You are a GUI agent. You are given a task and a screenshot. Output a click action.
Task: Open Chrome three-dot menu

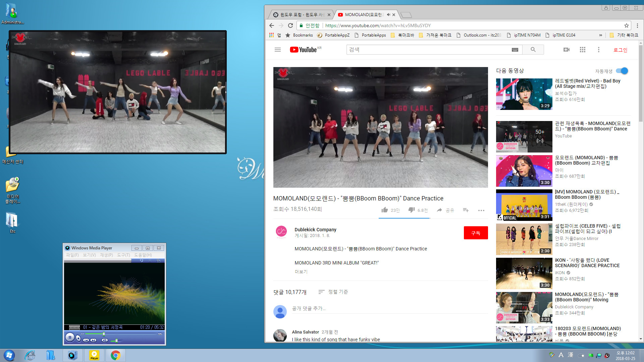pyautogui.click(x=637, y=25)
